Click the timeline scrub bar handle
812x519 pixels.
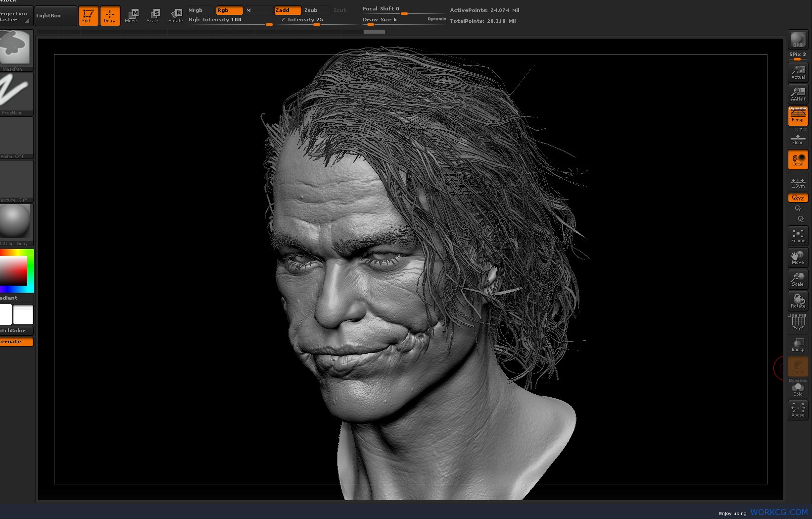(374, 32)
